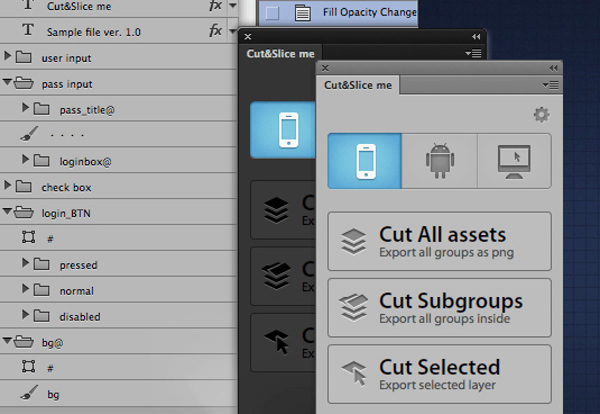Screen dimensions: 600x414
Task: Select the pass input layer name
Action: pos(67,84)
